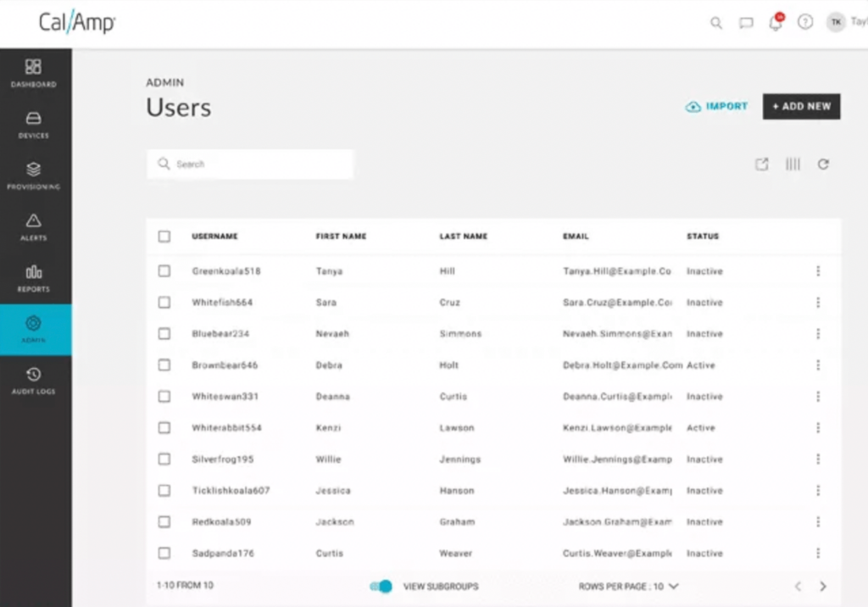Click the search magnifier icon in header
The width and height of the screenshot is (868, 607).
[x=716, y=23]
